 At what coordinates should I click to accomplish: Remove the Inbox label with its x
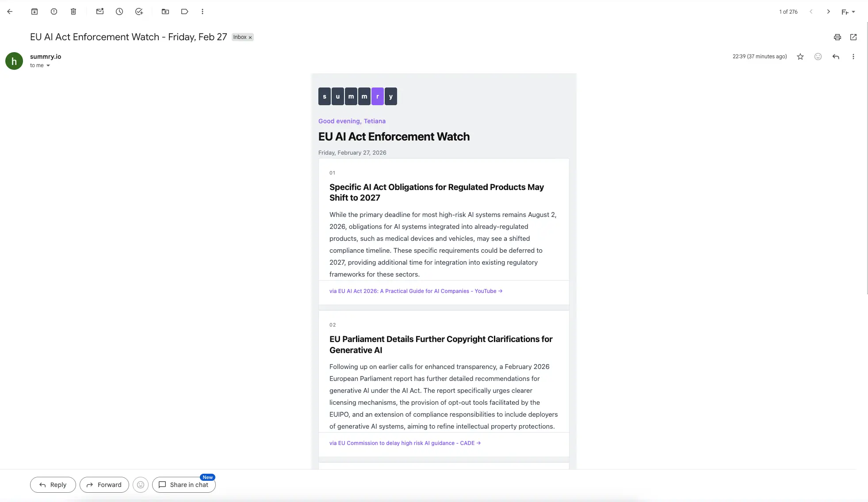[x=250, y=38]
